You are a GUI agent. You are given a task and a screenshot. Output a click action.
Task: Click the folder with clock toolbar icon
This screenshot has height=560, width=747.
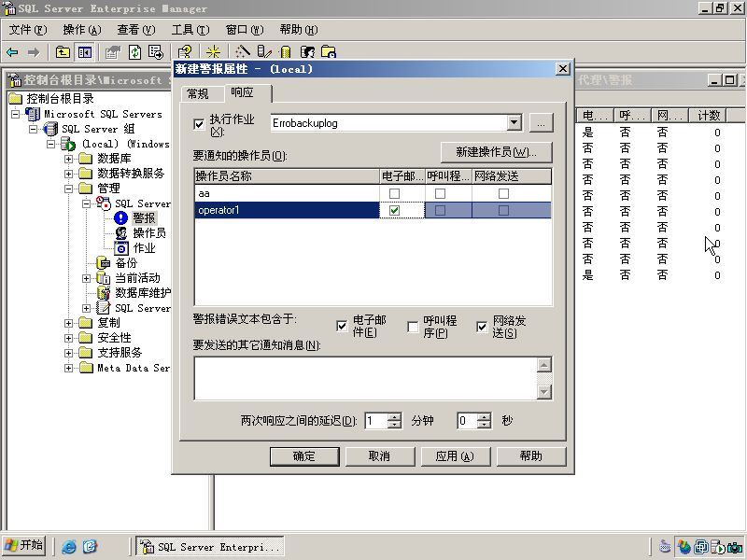point(329,52)
